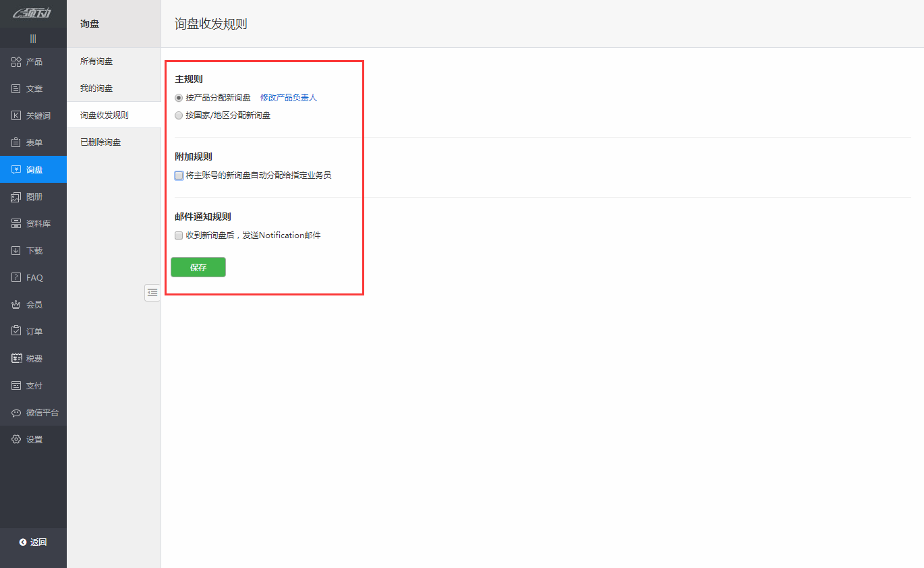Open the 修改产品负责人 link
The width and height of the screenshot is (924, 568).
289,97
